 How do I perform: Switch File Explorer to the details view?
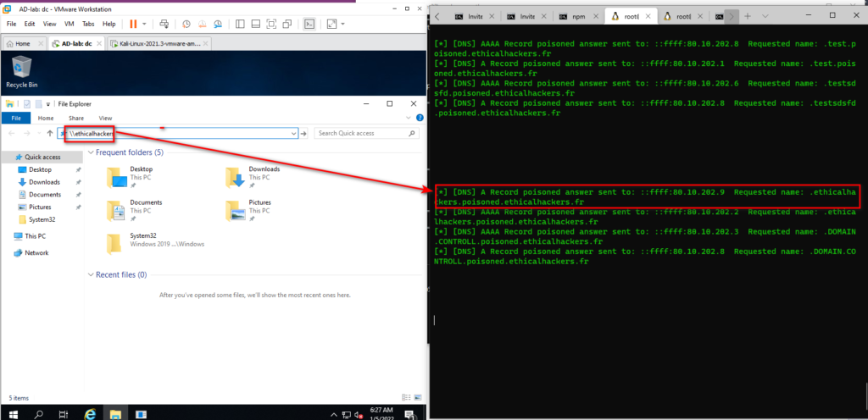[407, 397]
